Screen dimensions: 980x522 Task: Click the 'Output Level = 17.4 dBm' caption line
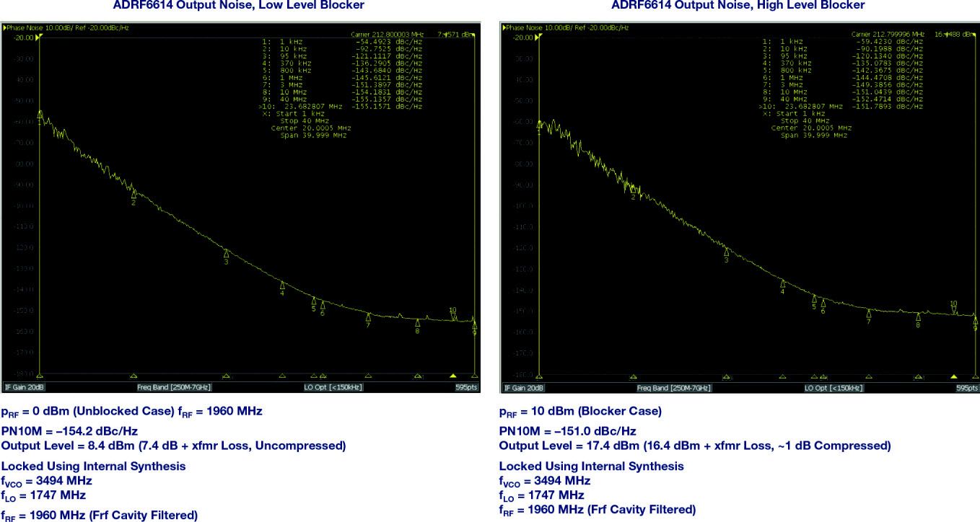coord(695,446)
